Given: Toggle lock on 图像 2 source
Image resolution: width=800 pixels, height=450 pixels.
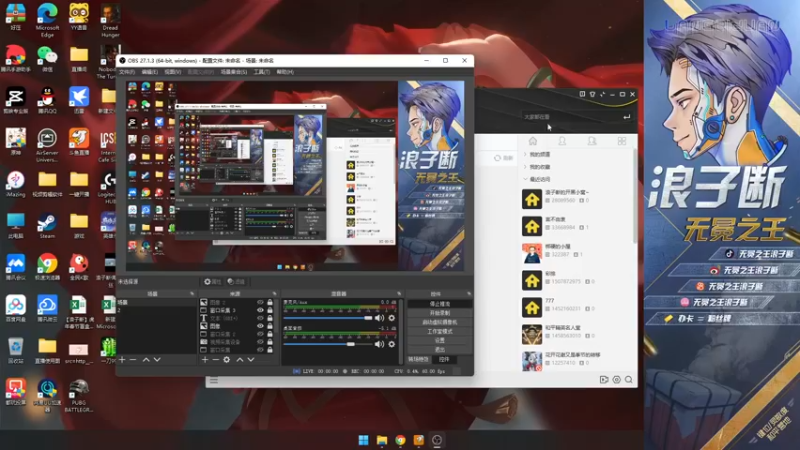Looking at the screenshot, I should tap(270, 302).
